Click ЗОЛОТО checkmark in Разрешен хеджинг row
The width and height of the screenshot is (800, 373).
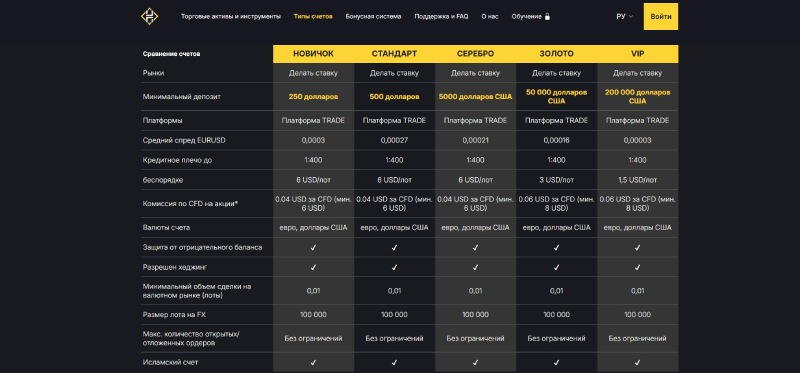[x=557, y=267]
